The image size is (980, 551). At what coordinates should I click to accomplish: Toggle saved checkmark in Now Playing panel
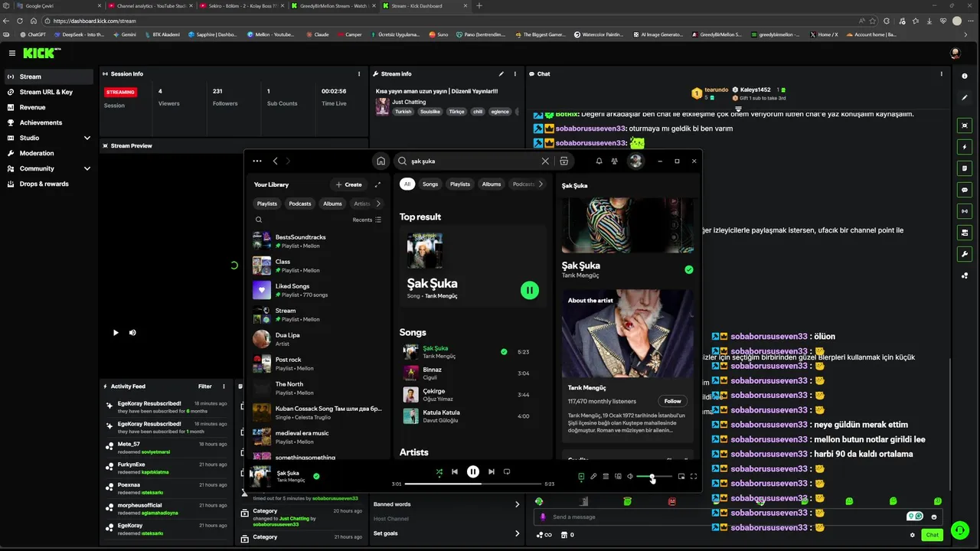pyautogui.click(x=688, y=269)
